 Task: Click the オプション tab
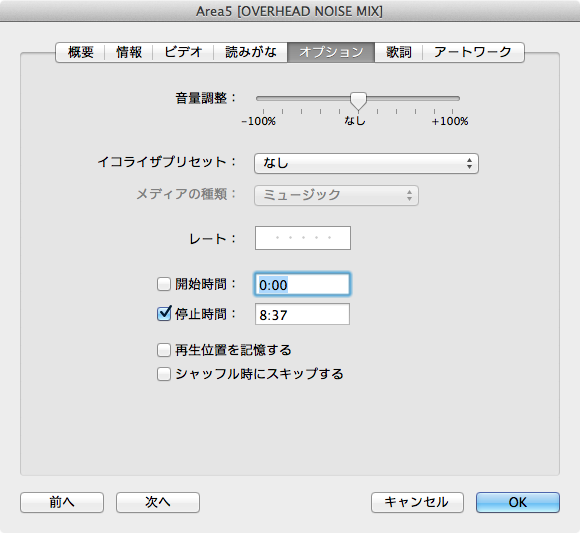pyautogui.click(x=331, y=52)
